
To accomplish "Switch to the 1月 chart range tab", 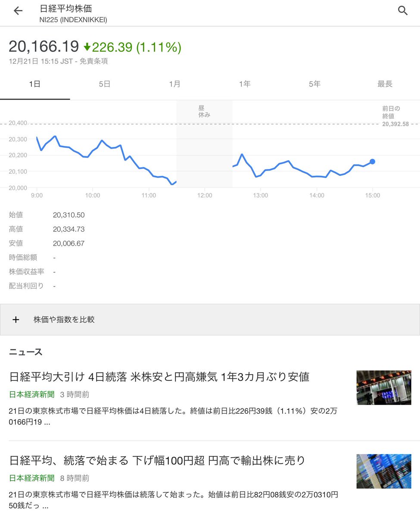I will pyautogui.click(x=175, y=84).
